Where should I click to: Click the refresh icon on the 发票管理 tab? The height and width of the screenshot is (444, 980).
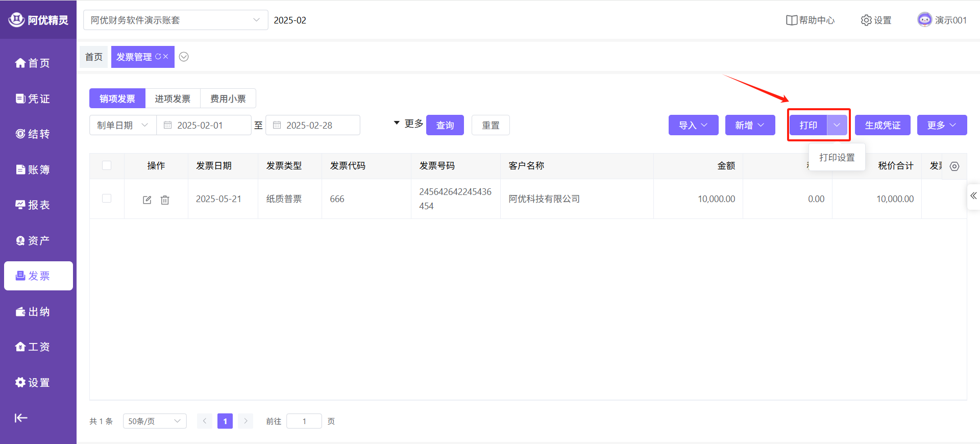pos(158,57)
